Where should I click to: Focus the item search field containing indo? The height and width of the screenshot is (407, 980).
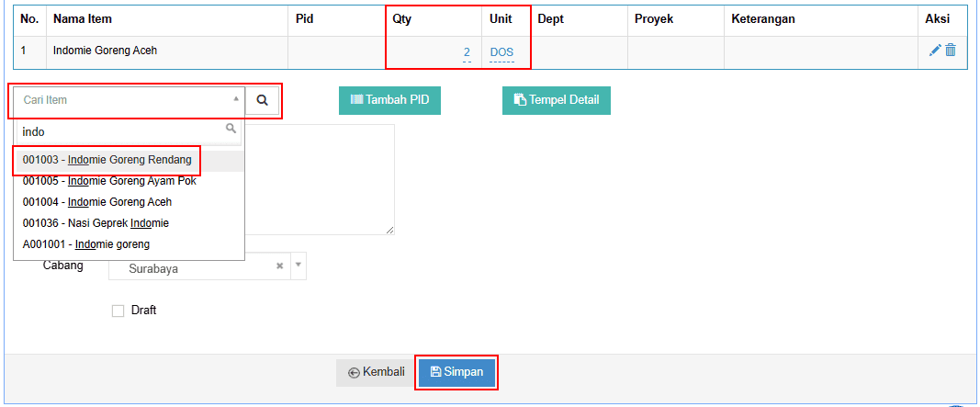(x=128, y=132)
